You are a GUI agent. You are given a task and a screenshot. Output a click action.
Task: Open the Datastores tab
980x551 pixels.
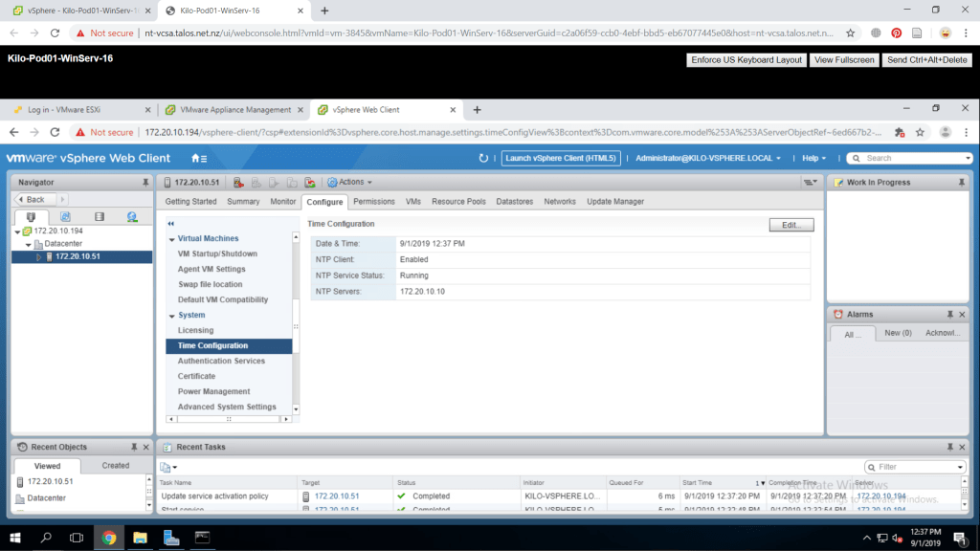coord(515,202)
